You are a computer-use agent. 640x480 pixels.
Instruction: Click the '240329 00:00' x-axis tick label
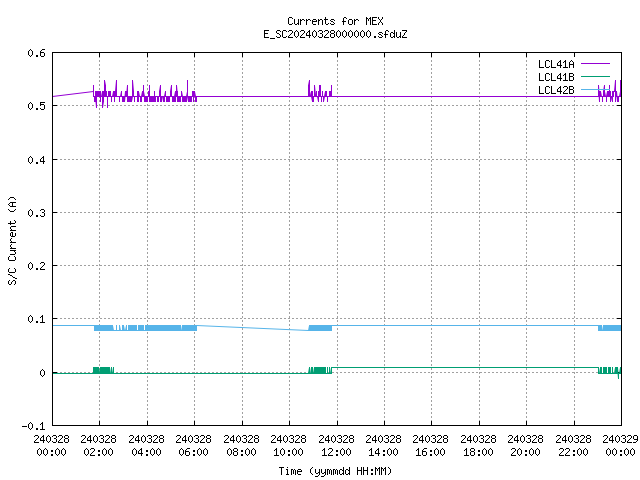pos(620,445)
